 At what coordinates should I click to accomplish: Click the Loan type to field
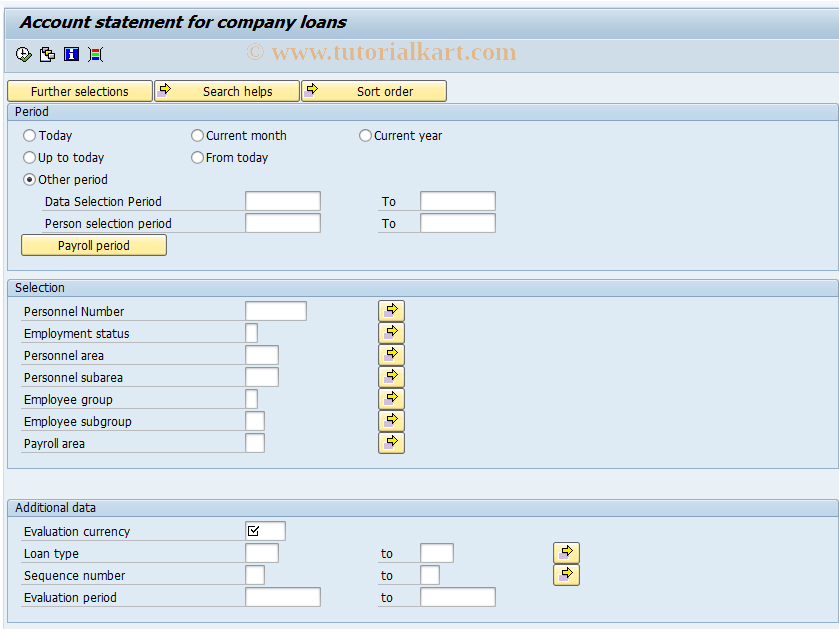[x=437, y=553]
